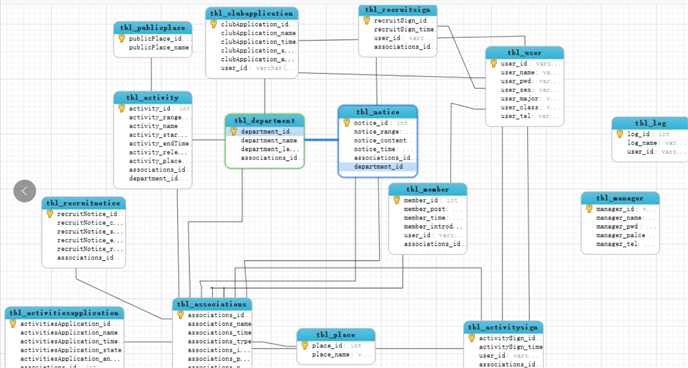Click the activity_endTime field
The width and height of the screenshot is (688, 368).
pos(159,143)
